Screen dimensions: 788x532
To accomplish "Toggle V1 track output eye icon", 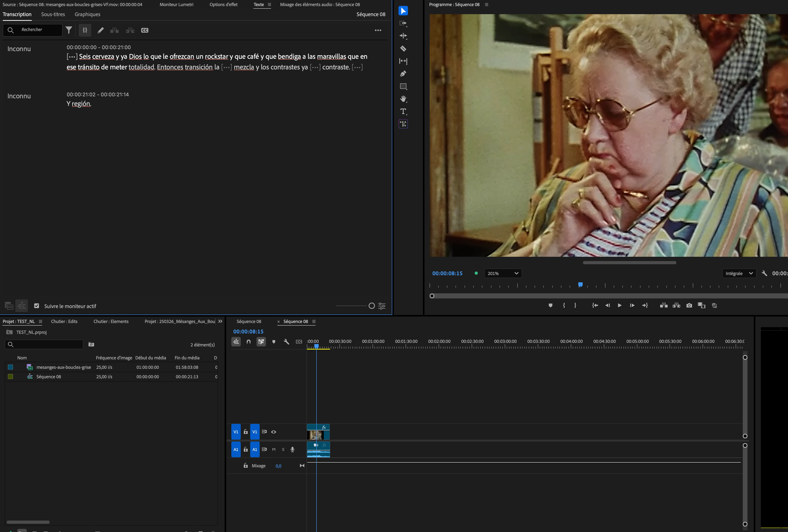I will point(274,432).
